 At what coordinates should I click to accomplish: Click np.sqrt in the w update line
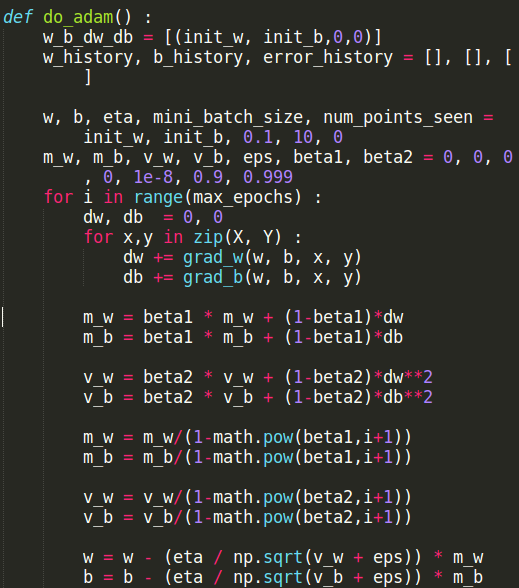[268, 558]
